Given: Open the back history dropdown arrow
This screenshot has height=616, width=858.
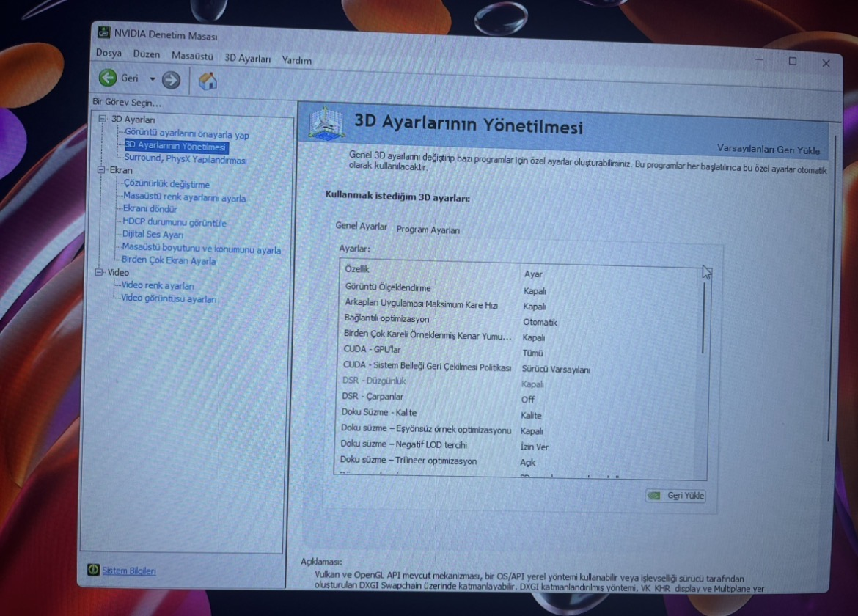Looking at the screenshot, I should 152,78.
